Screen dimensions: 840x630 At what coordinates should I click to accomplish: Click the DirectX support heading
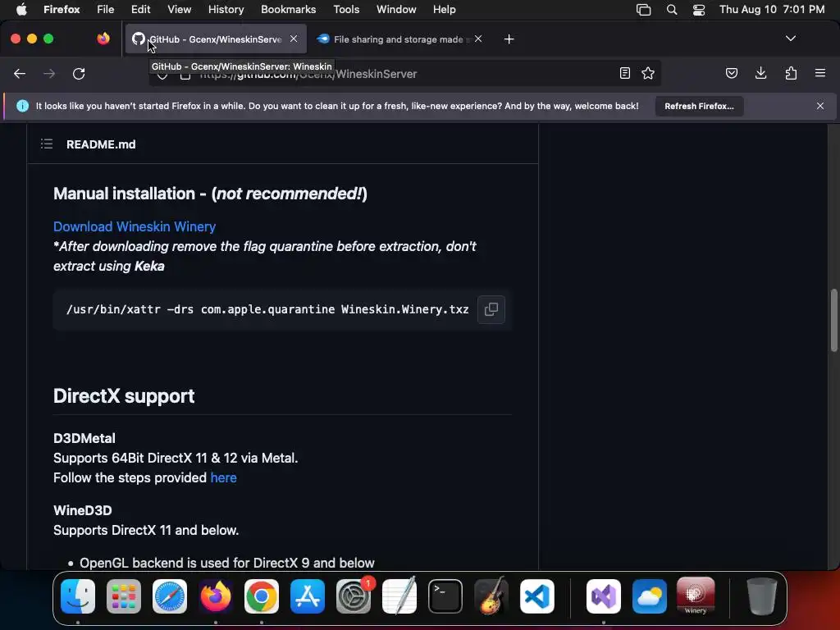pos(124,396)
